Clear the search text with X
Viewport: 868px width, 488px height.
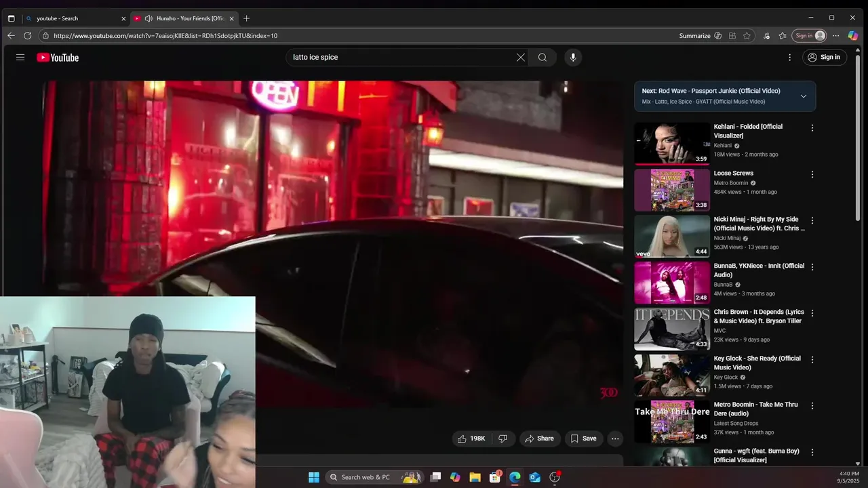521,58
